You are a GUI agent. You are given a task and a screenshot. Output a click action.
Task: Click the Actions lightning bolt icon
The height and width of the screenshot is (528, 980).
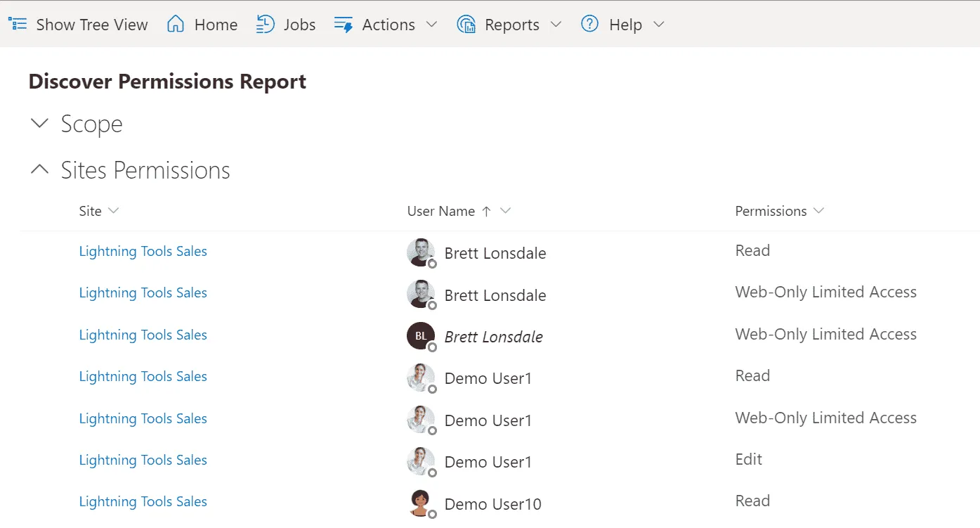pyautogui.click(x=344, y=24)
